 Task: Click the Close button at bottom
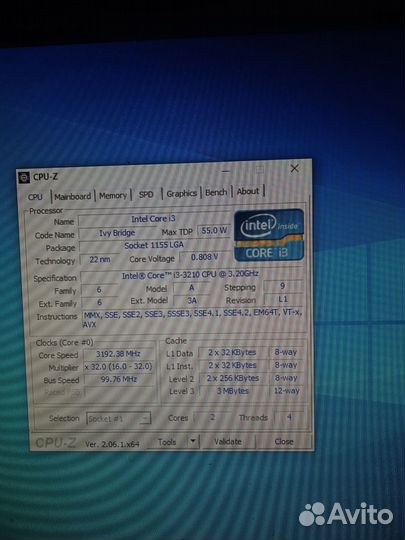284,441
